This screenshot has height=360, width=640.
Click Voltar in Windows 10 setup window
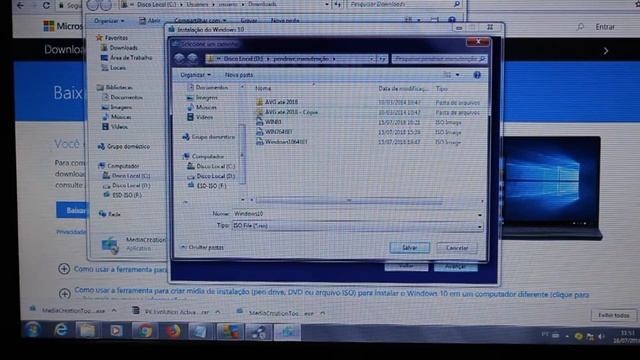click(x=406, y=266)
